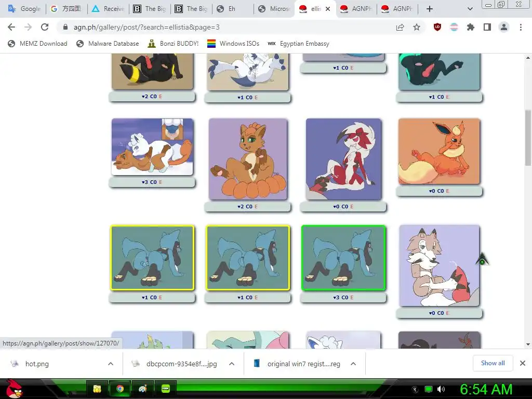The width and height of the screenshot is (532, 399).
Task: Show hidden system tray icons
Action: tap(415, 390)
